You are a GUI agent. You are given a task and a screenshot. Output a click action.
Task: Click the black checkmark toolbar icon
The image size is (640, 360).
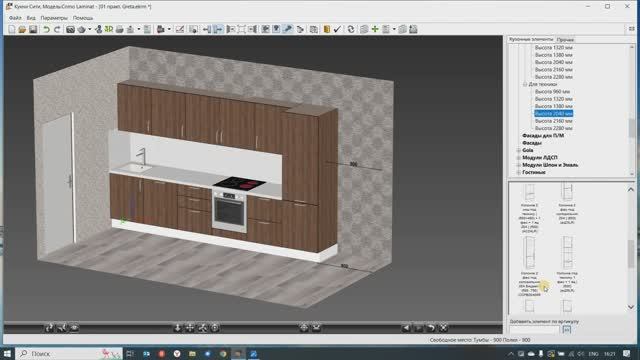point(337,29)
